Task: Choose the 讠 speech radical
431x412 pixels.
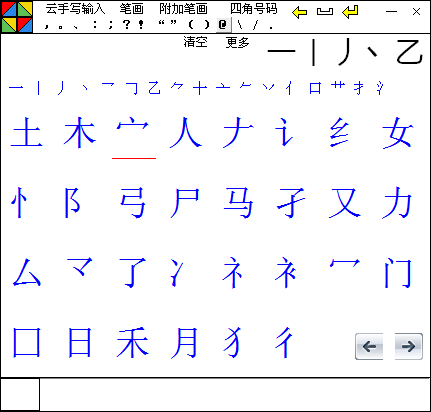Action: click(x=284, y=132)
